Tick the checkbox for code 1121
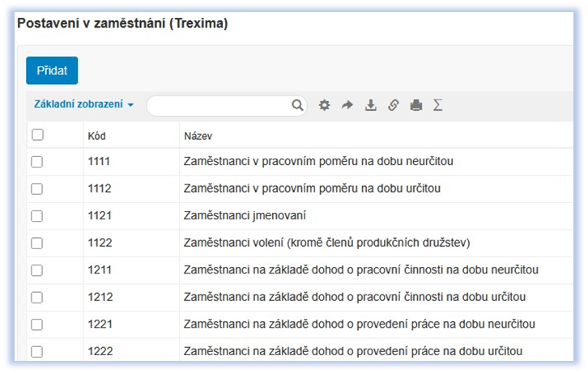 click(x=36, y=216)
